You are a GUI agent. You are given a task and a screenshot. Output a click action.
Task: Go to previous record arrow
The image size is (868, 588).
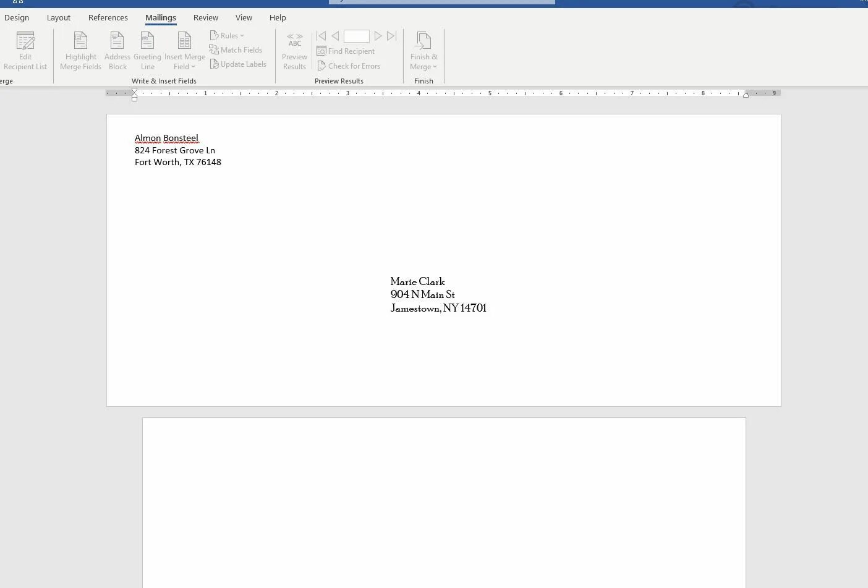(335, 36)
